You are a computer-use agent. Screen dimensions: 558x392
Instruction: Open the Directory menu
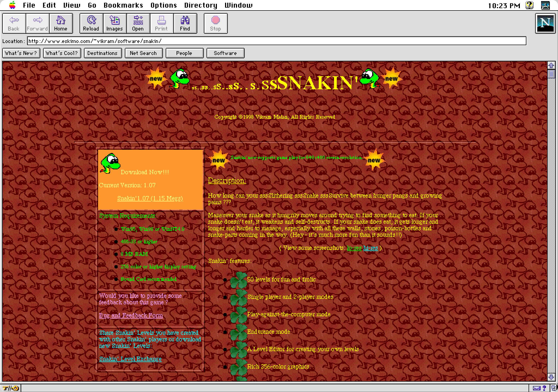pos(201,5)
